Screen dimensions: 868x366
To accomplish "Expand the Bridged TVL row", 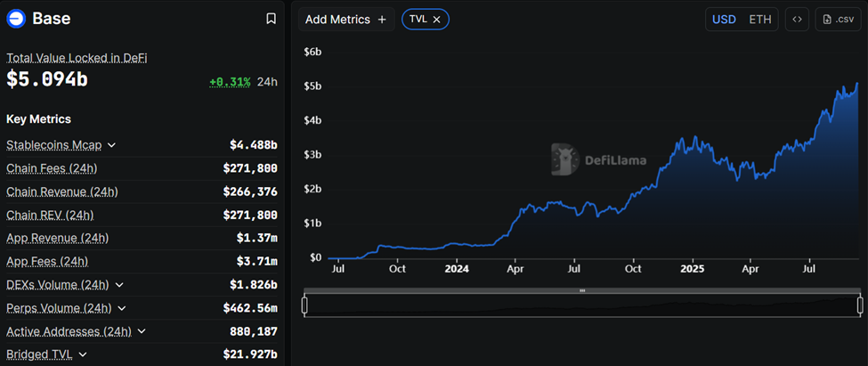I will (83, 354).
